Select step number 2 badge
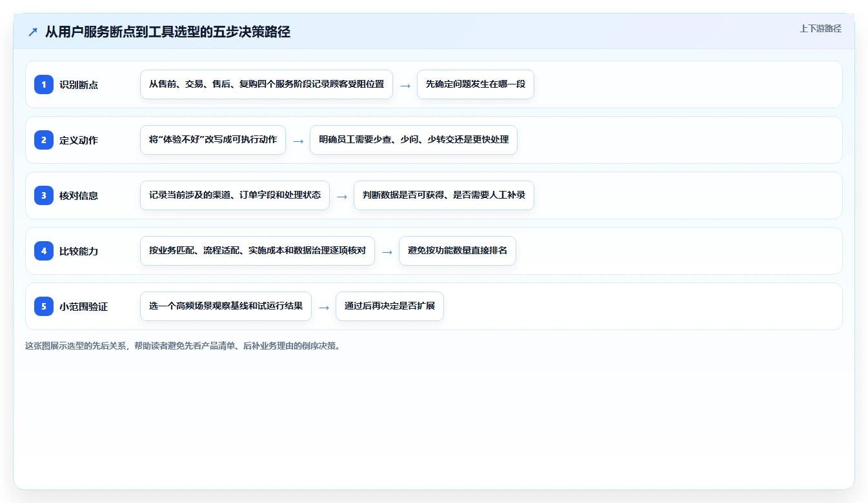The image size is (868, 503). (x=44, y=140)
